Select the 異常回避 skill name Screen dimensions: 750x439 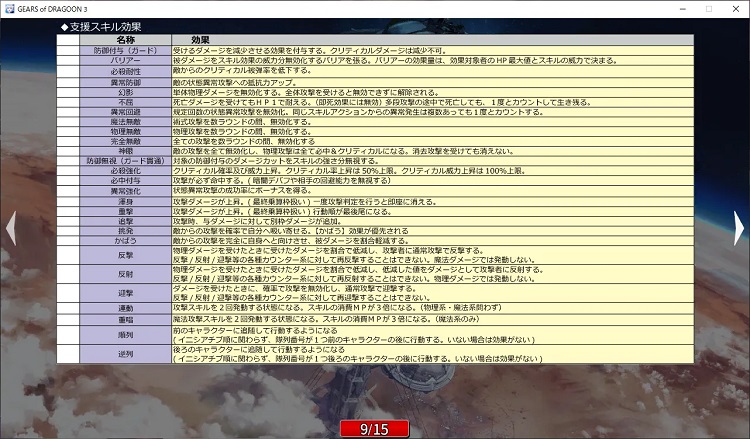(125, 112)
